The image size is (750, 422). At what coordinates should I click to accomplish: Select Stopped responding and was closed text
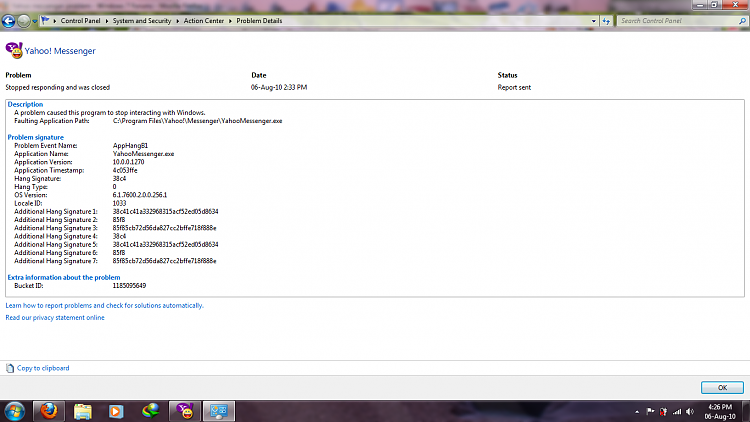coord(57,88)
